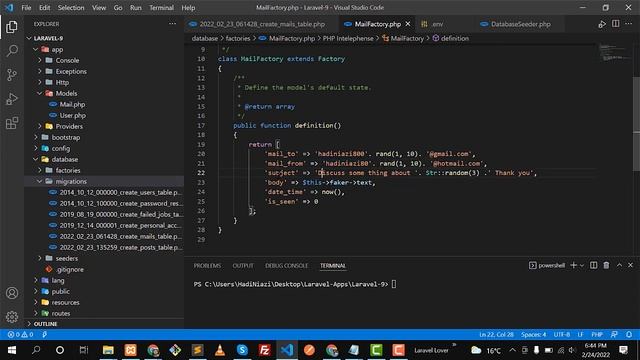
Task: Close the terminal panel
Action: point(631,265)
